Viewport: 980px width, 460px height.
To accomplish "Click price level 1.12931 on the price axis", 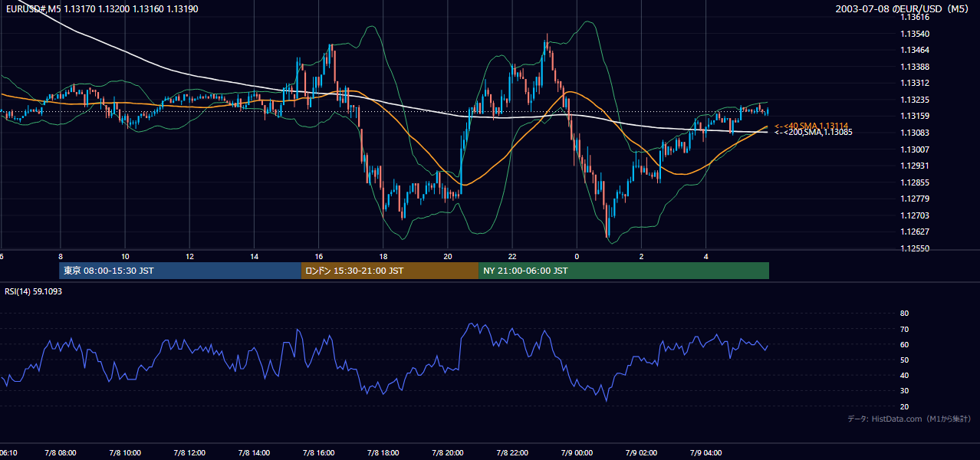I will (915, 166).
